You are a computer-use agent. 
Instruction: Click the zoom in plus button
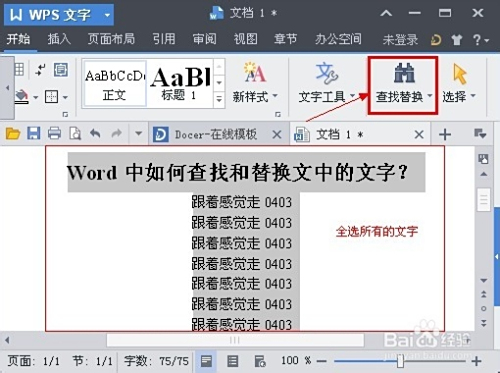point(477,361)
